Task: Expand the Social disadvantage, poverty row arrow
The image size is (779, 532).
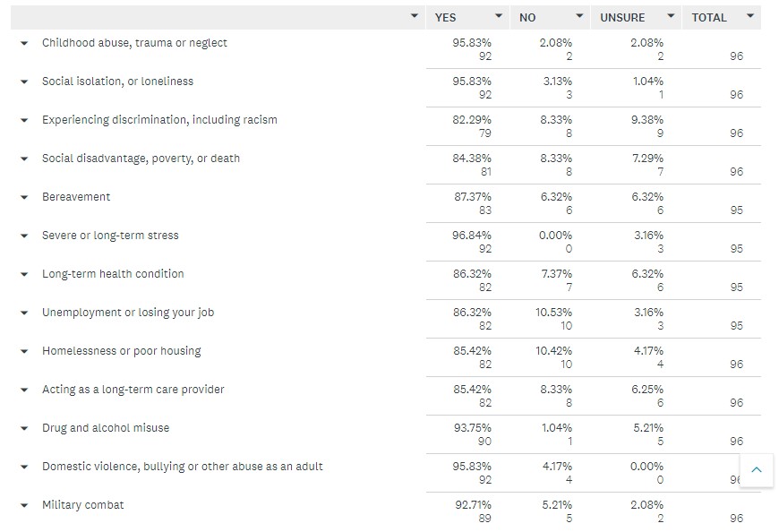Action: pyautogui.click(x=23, y=159)
